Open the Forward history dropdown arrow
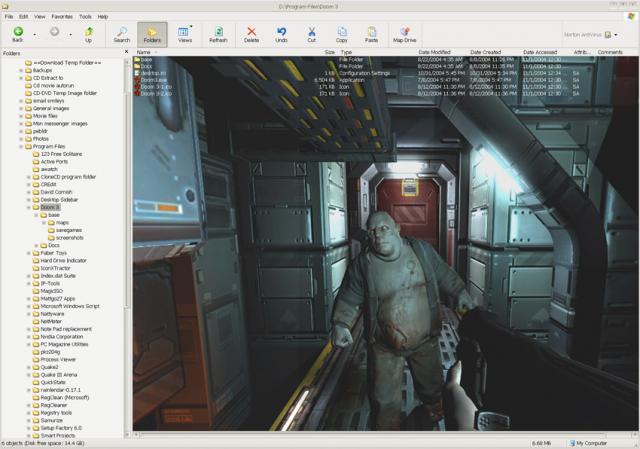 click(70, 35)
